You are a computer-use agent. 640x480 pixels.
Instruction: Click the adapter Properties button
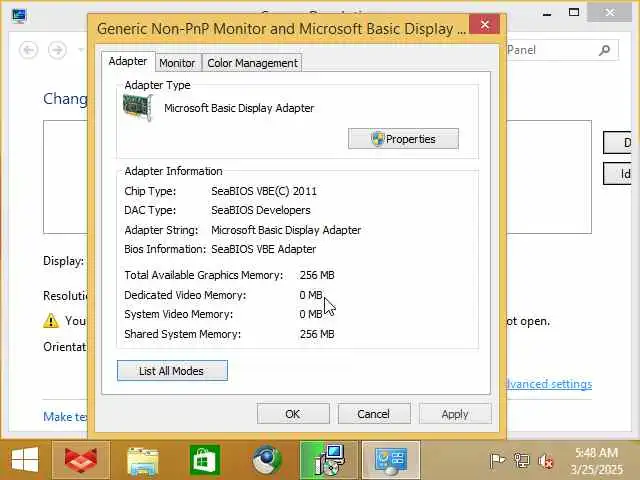(x=403, y=139)
